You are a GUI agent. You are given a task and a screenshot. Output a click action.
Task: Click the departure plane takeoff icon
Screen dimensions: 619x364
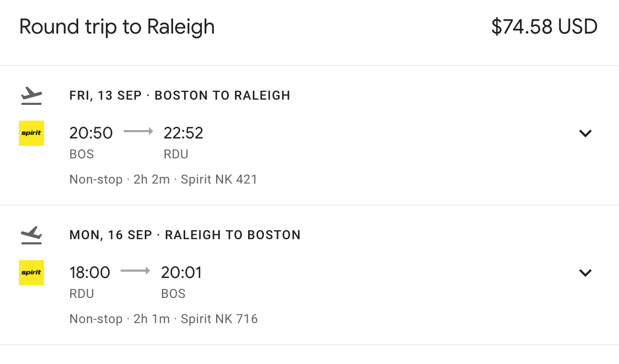31,96
